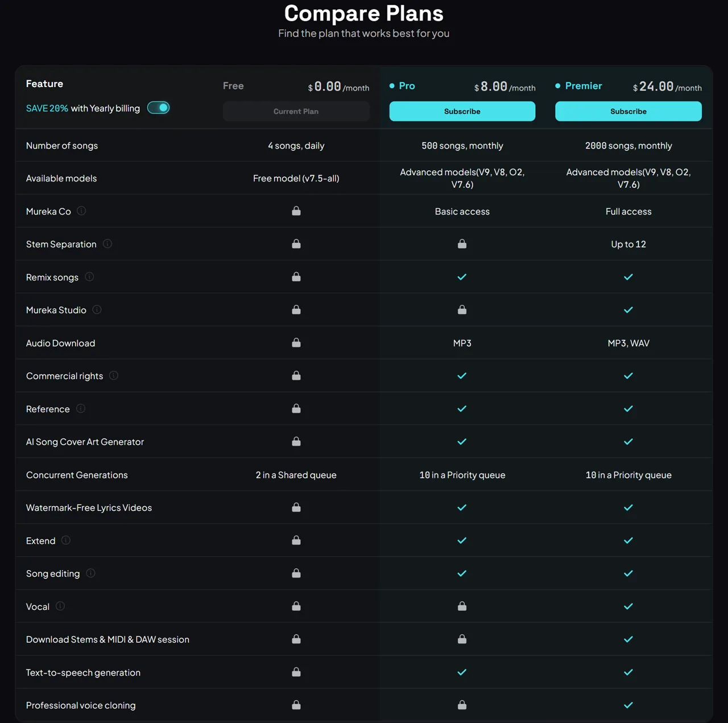Click the Pro checkmark for Commercial rights
The height and width of the screenshot is (723, 728).
point(462,375)
